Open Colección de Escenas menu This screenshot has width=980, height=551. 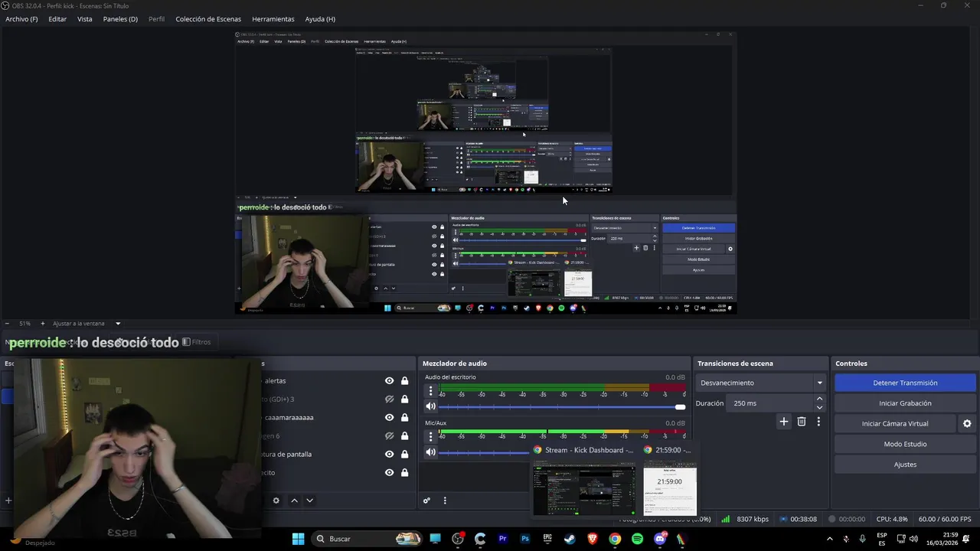(x=208, y=19)
